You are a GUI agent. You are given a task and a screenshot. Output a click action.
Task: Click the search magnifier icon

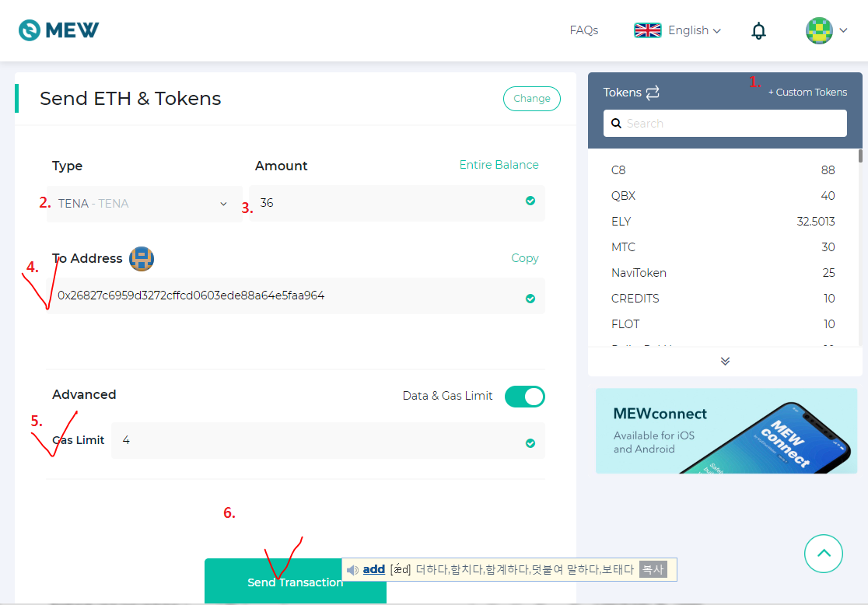(x=616, y=124)
